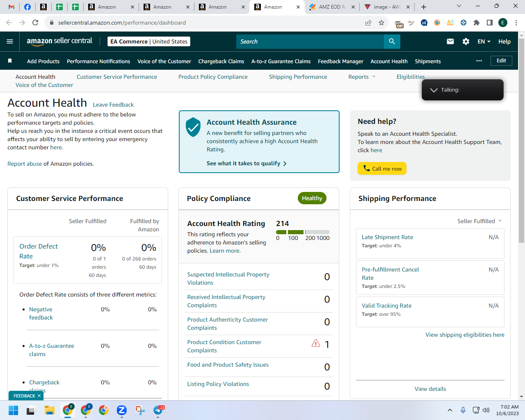Open the Listing Policy Violations link

pos(218,384)
